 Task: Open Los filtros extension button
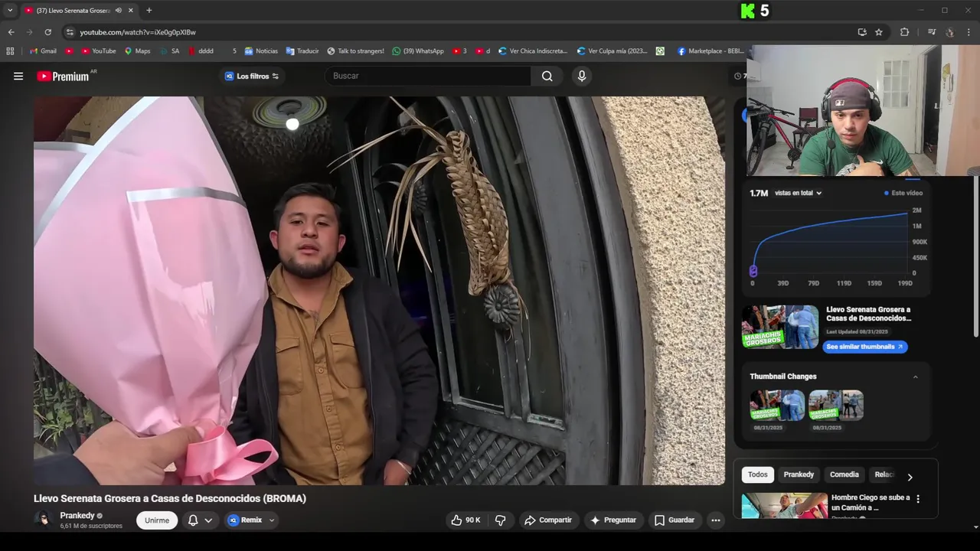252,76
